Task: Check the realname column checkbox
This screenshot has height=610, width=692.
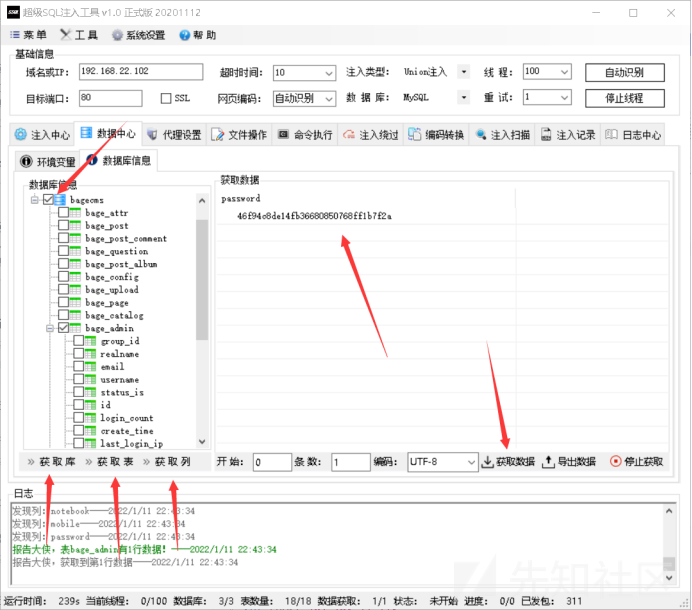Action: pos(79,354)
